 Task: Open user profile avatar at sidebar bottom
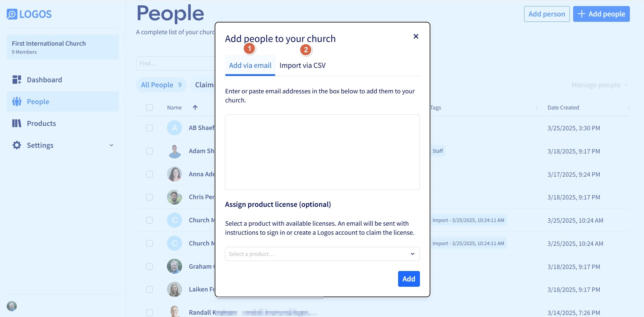point(12,306)
